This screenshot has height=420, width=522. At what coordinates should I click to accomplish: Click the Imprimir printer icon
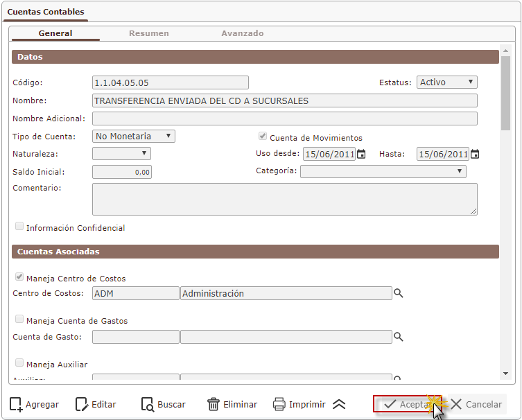coord(279,404)
